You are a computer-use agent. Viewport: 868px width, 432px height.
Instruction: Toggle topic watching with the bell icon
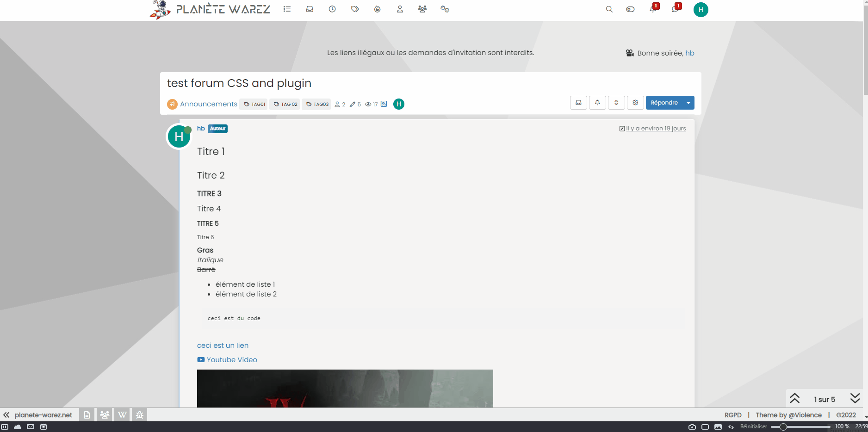pyautogui.click(x=597, y=103)
